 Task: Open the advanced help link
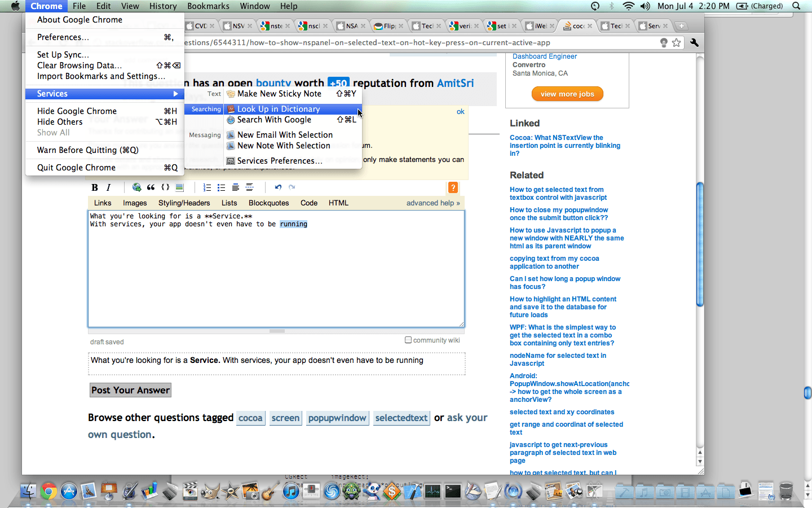point(433,203)
